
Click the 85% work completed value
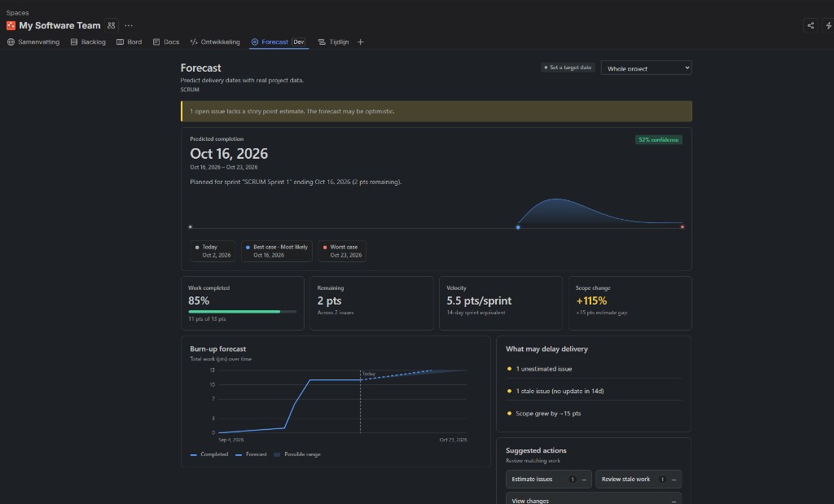[x=199, y=301]
